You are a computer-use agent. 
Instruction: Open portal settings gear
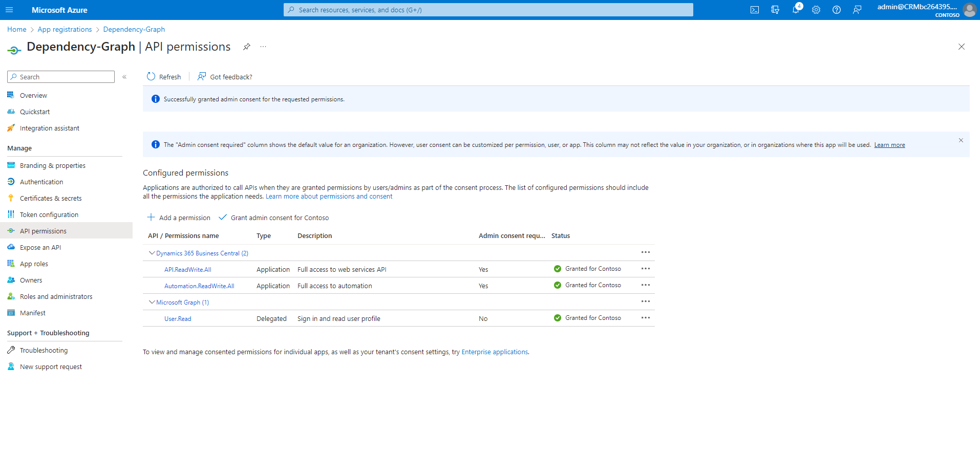click(816, 10)
